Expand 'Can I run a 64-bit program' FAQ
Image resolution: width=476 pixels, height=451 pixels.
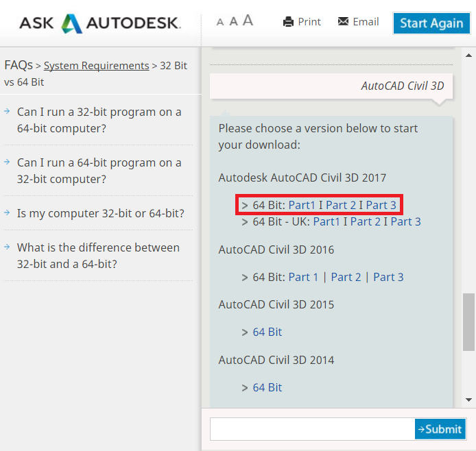pyautogui.click(x=99, y=171)
